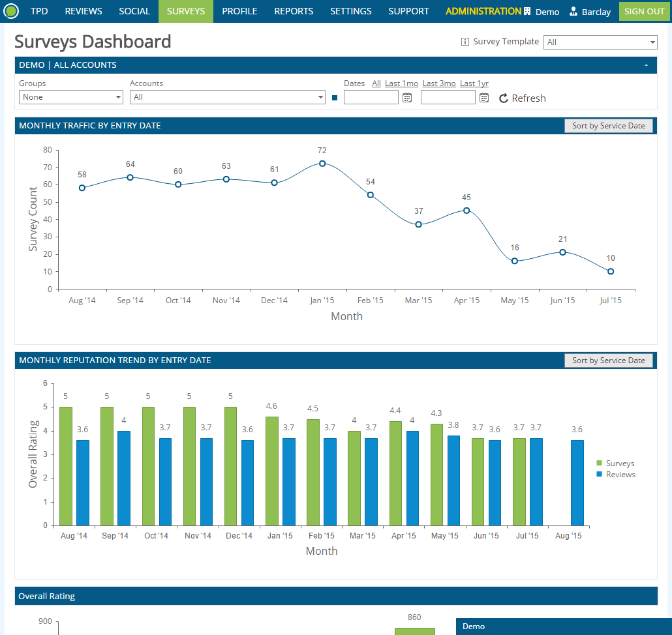The image size is (672, 635).
Task: Click the green Surveys bar for Aug '14
Action: point(66,466)
